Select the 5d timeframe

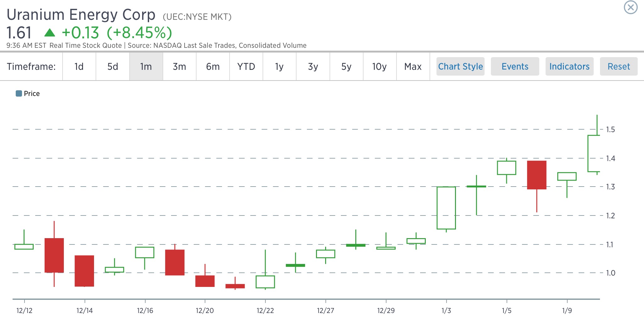click(113, 66)
